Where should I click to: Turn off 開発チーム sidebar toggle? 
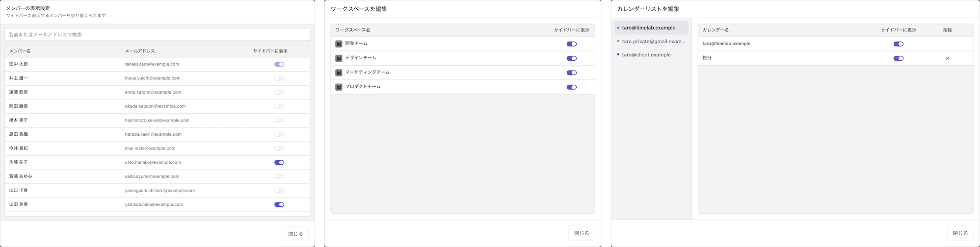tap(572, 44)
